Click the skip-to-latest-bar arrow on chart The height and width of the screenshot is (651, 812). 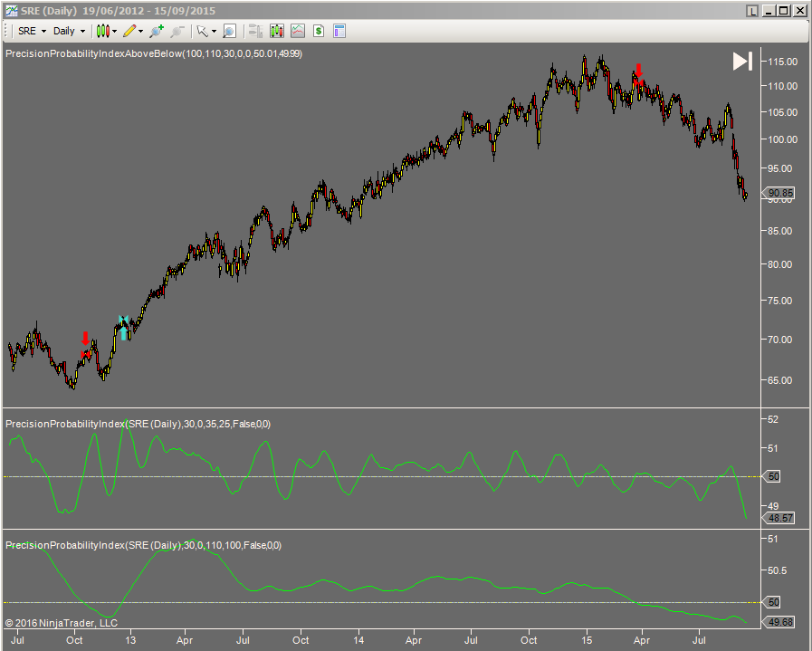click(742, 61)
